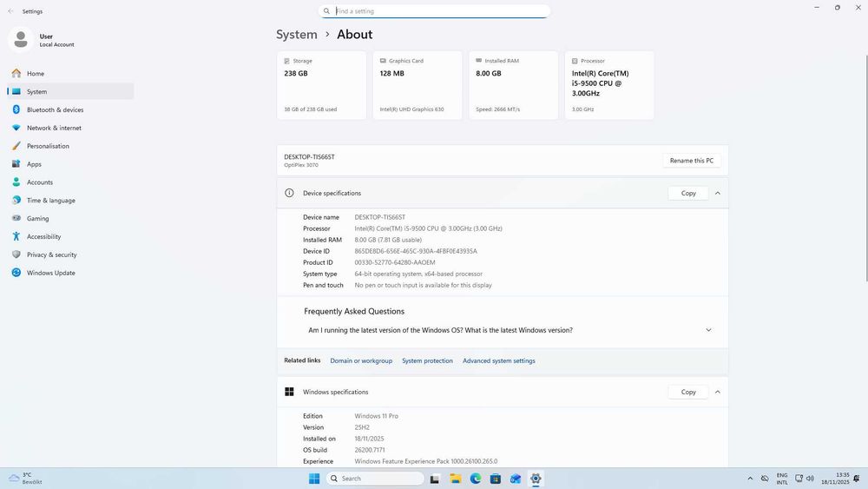Click the User profile avatar
Image resolution: width=868 pixels, height=489 pixels.
pos(21,40)
